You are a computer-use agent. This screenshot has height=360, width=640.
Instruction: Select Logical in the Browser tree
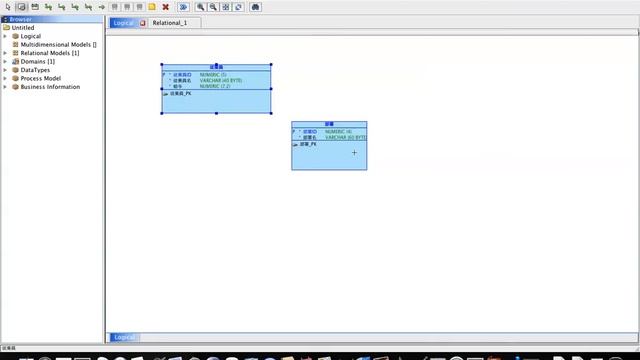31,36
